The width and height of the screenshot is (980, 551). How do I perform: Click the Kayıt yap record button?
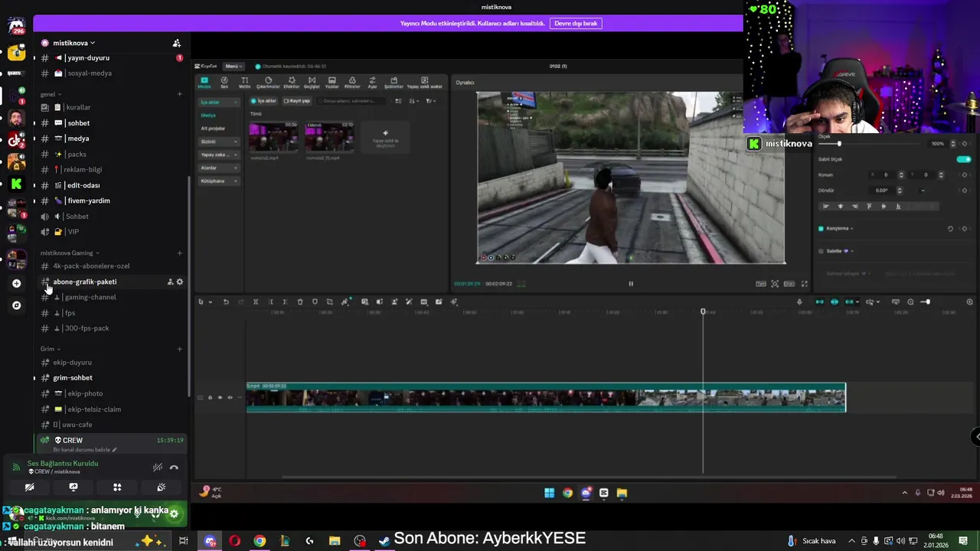297,101
